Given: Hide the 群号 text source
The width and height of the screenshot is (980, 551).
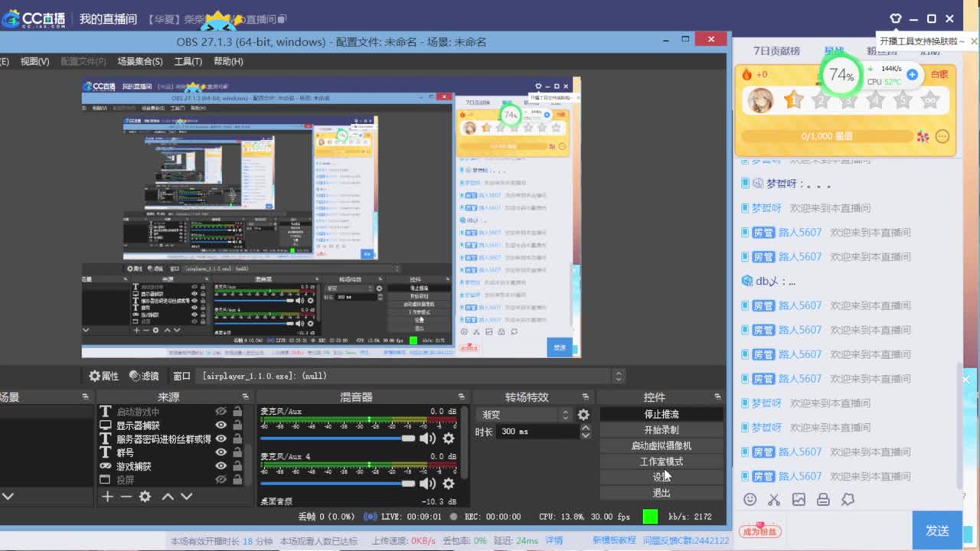Looking at the screenshot, I should click(x=220, y=452).
